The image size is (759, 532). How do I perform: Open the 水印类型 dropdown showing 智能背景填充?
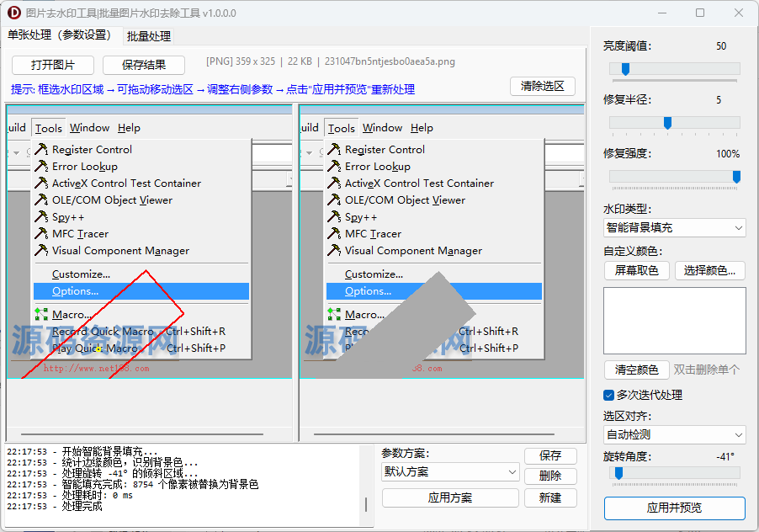coord(673,227)
